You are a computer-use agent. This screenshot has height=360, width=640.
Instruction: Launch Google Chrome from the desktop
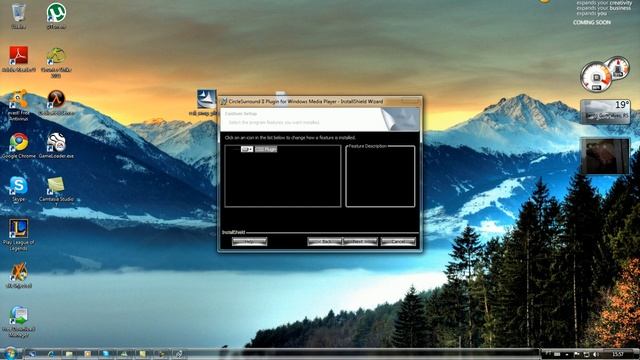pos(18,145)
